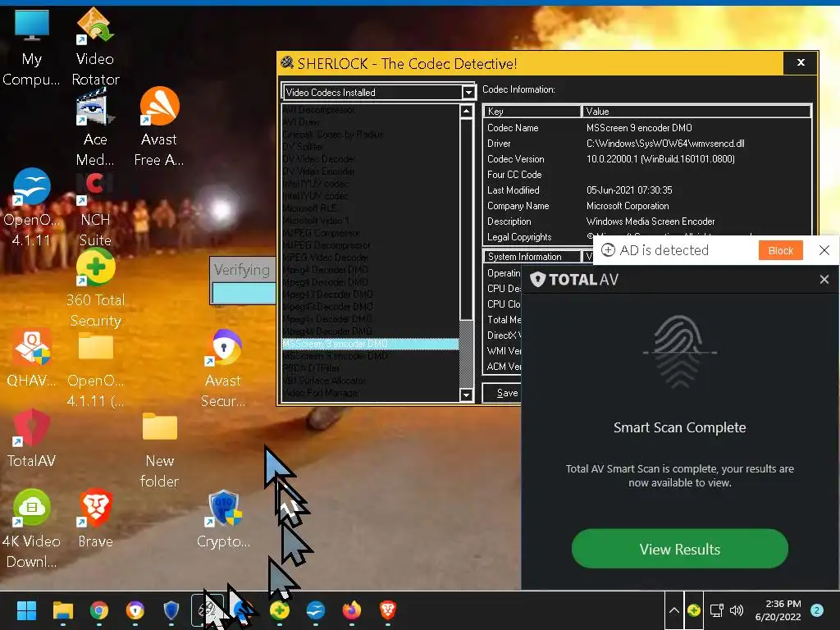The height and width of the screenshot is (630, 840).
Task: Click the codec type dropdown arrow
Action: point(468,93)
